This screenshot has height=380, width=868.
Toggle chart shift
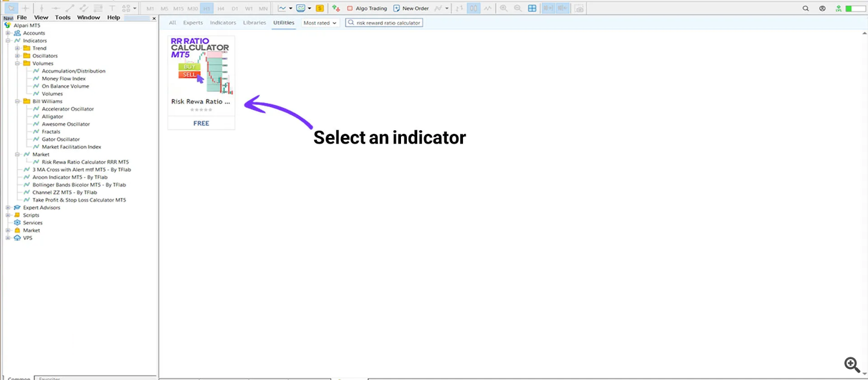562,8
